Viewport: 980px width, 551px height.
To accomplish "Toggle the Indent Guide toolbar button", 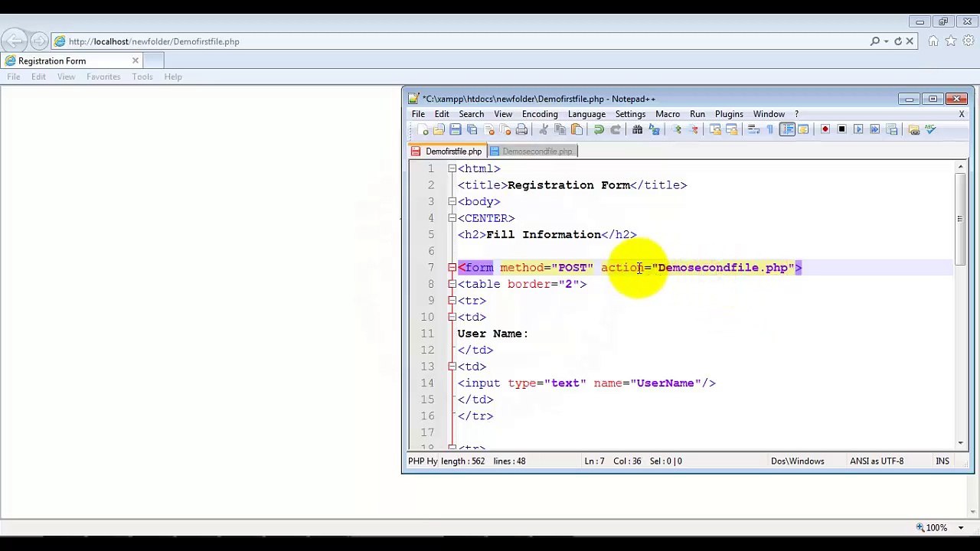I will [x=787, y=130].
